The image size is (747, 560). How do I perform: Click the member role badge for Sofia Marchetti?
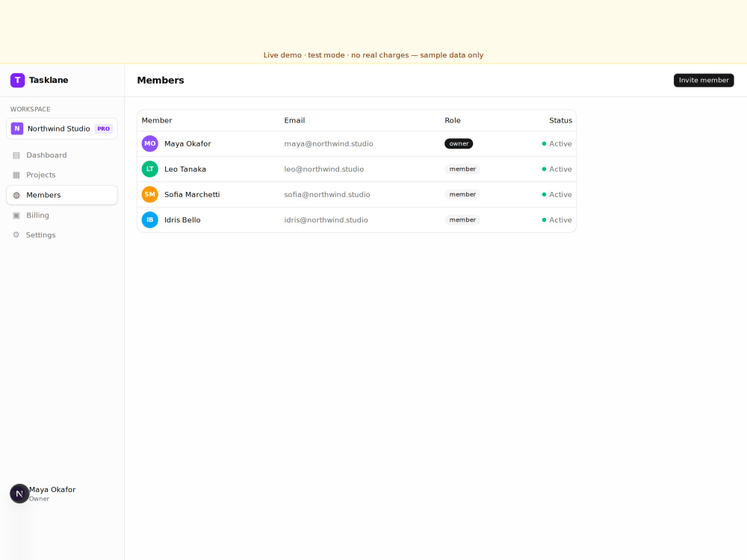[x=462, y=194]
